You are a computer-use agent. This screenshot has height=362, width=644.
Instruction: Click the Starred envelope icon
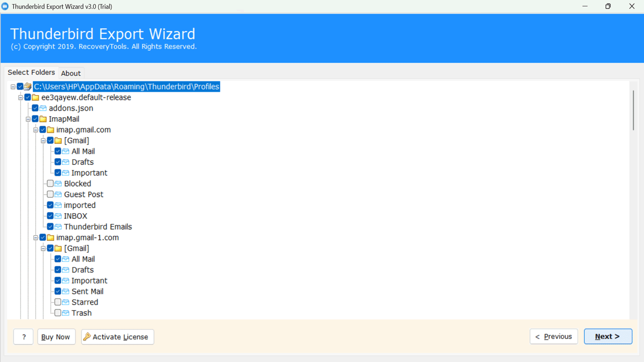[65, 303]
